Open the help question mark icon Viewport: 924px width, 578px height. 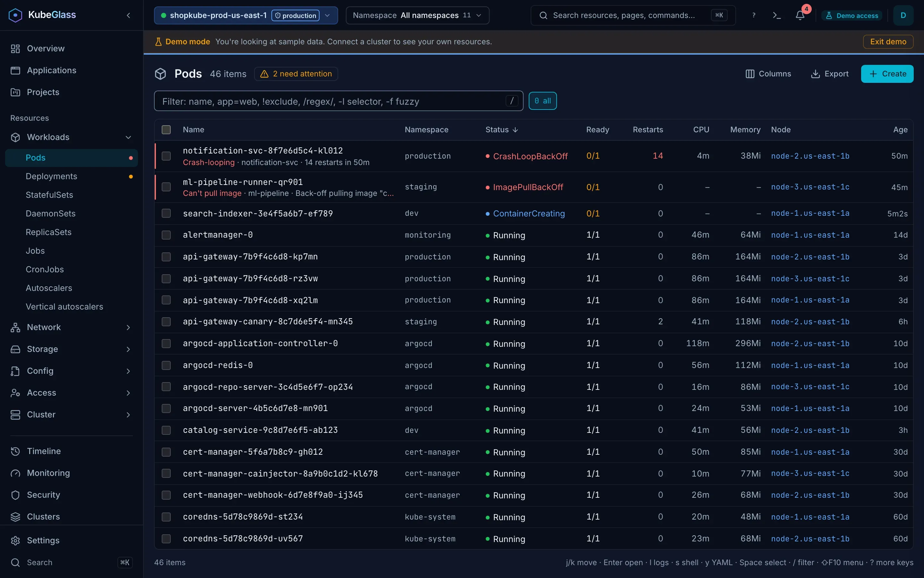click(753, 15)
